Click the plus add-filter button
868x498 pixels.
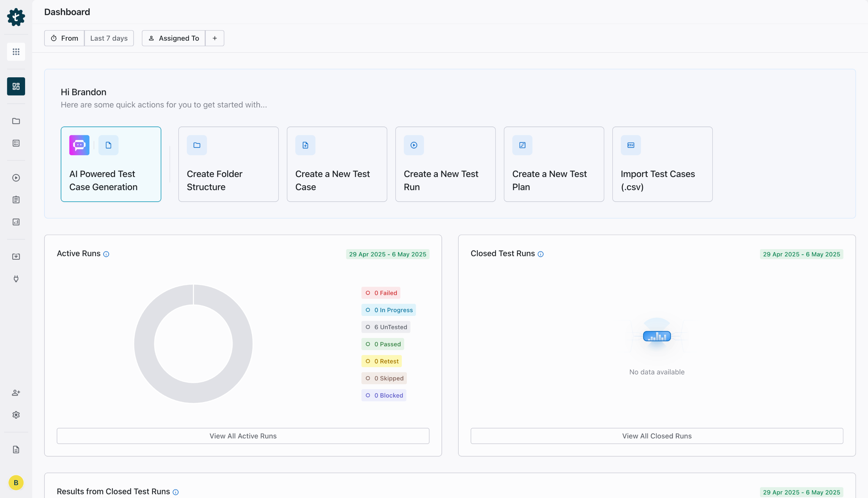coord(215,38)
